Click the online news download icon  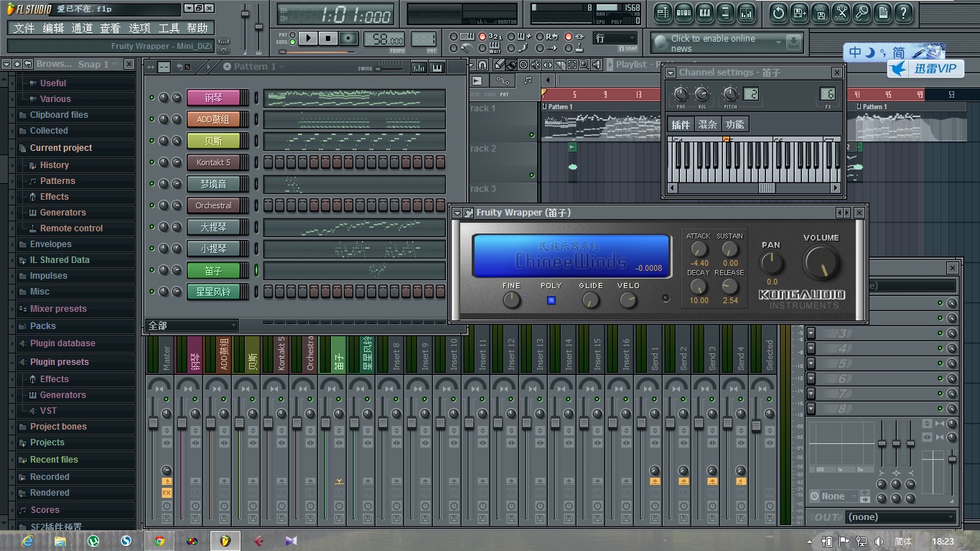coord(793,43)
